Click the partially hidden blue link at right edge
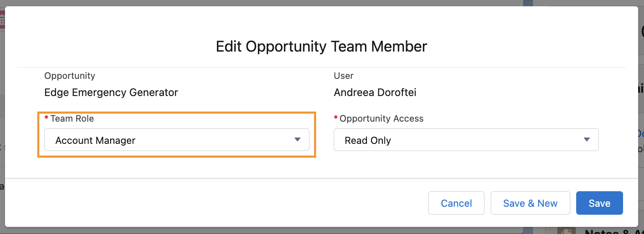 [641, 133]
